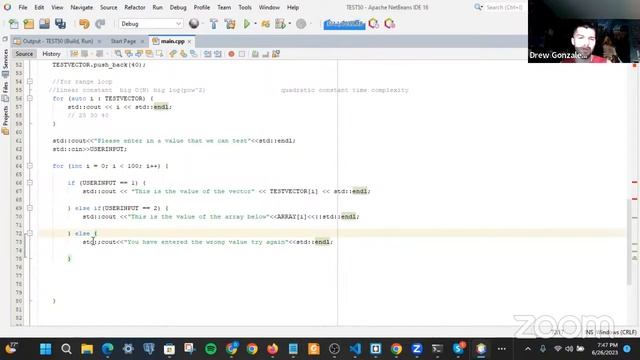Switch editor to History view

coord(51,54)
